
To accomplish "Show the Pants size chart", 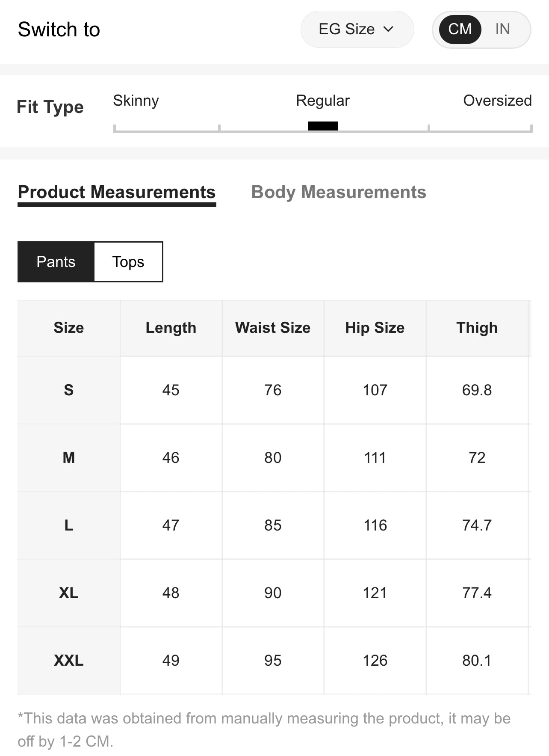I will click(x=56, y=262).
